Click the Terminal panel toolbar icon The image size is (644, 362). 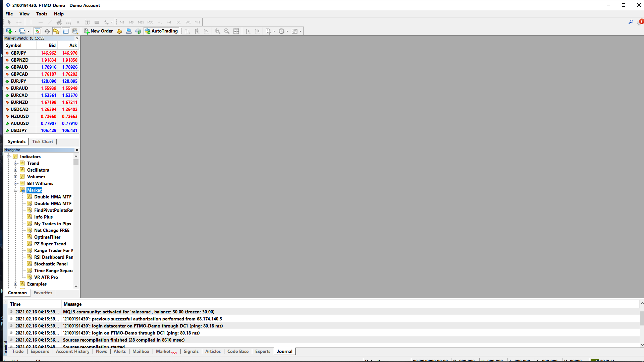tap(66, 31)
